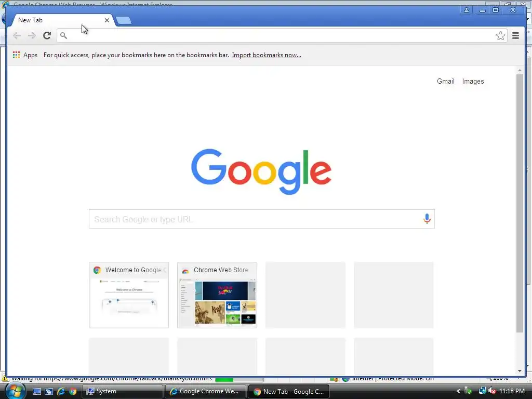Click Show Desktop quick launch icon
This screenshot has height=399, width=532.
[37, 391]
